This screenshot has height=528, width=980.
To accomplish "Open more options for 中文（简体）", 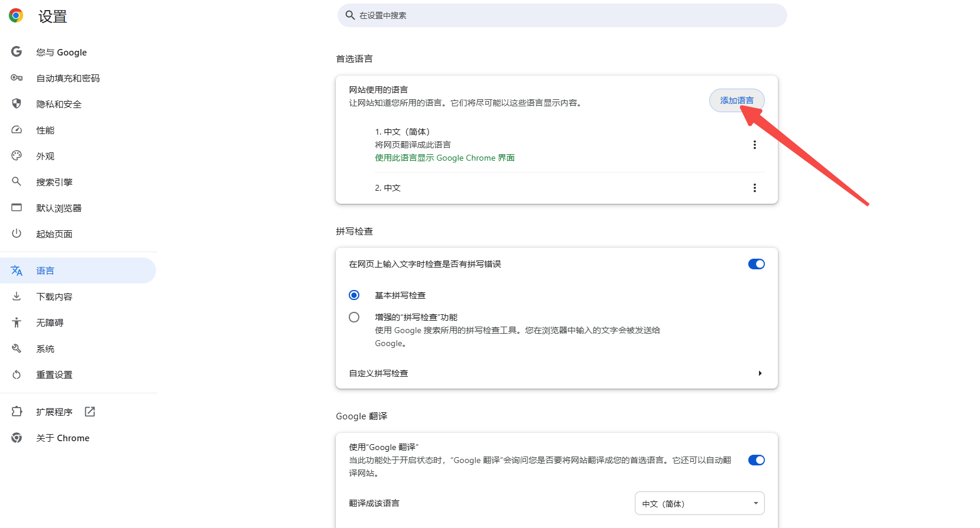I will click(x=755, y=145).
